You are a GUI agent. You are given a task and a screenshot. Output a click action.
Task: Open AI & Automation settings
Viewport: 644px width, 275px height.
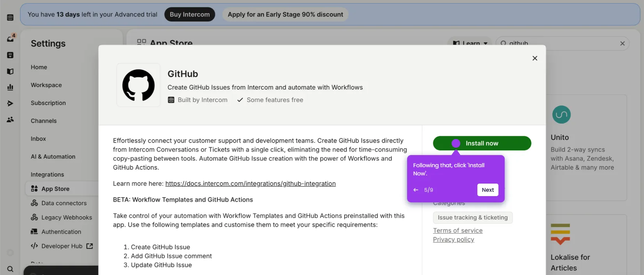[x=53, y=157]
